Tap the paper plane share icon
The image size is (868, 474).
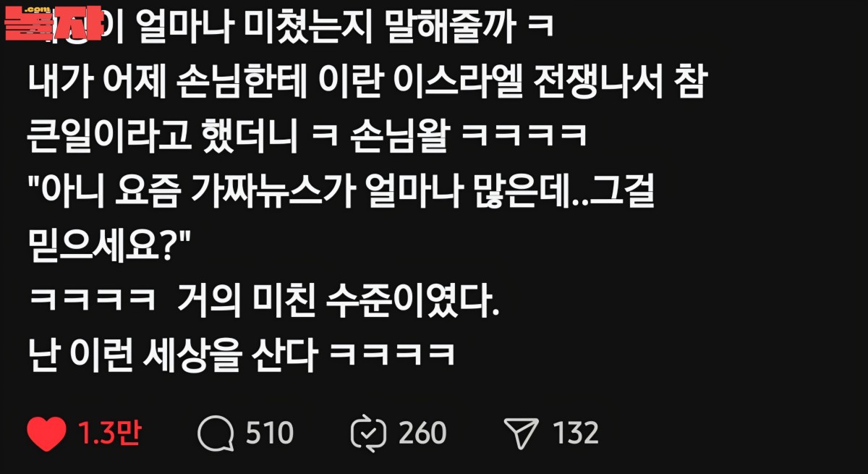tap(522, 433)
